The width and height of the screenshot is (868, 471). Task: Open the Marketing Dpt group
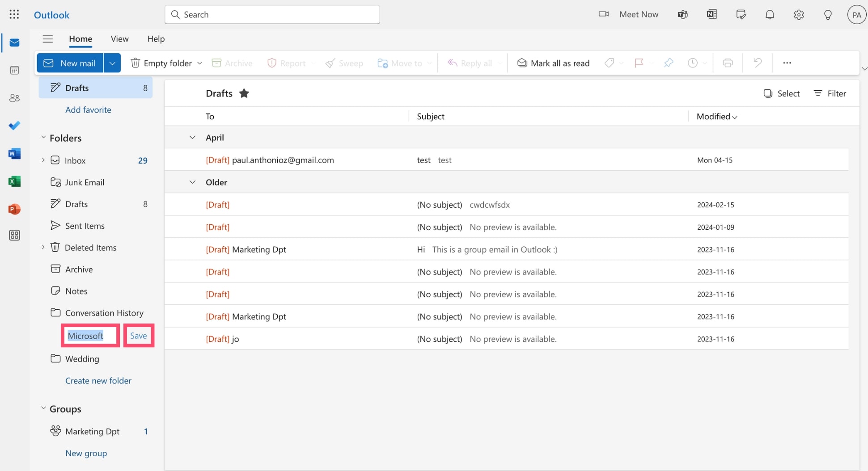pos(95,431)
